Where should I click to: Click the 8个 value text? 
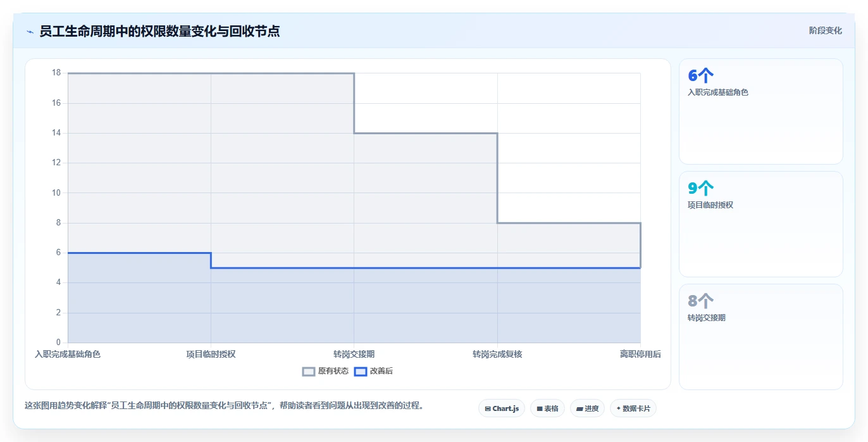click(x=700, y=301)
